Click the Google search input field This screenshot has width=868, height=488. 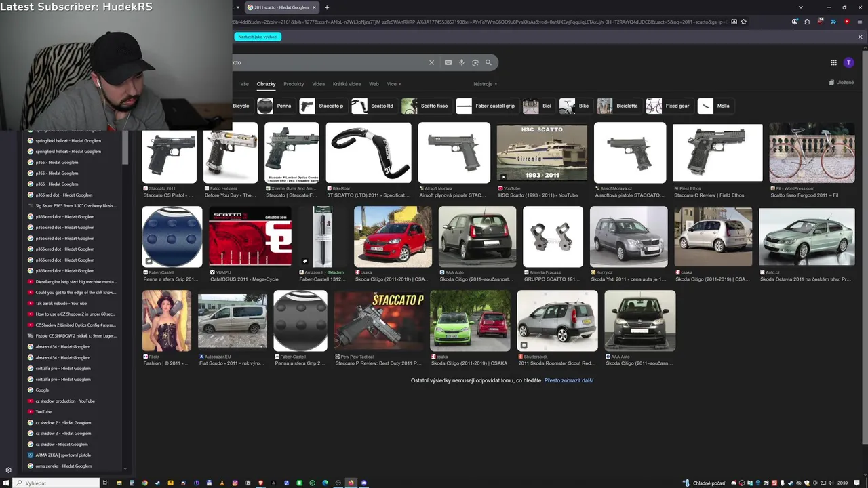click(x=329, y=62)
